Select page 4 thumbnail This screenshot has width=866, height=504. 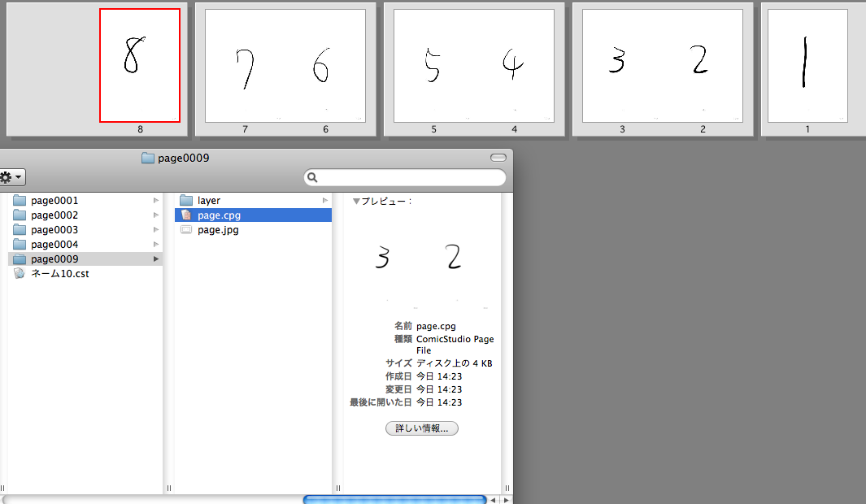(x=514, y=66)
